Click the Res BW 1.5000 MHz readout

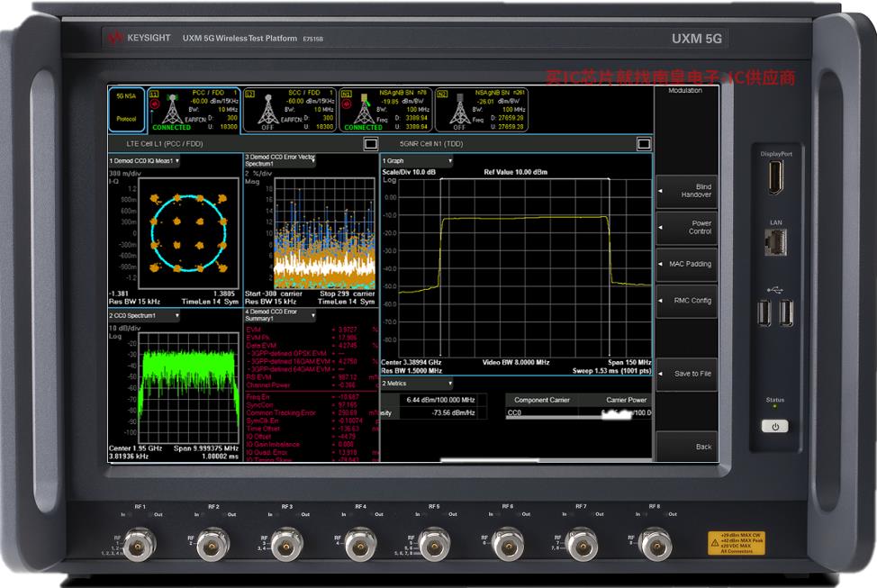[x=411, y=371]
